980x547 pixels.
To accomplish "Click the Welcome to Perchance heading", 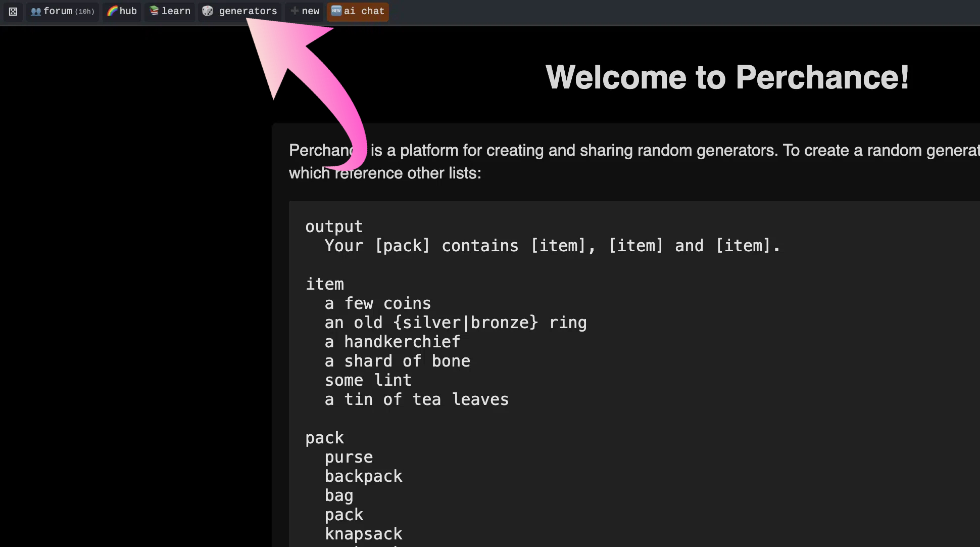I will [x=726, y=77].
